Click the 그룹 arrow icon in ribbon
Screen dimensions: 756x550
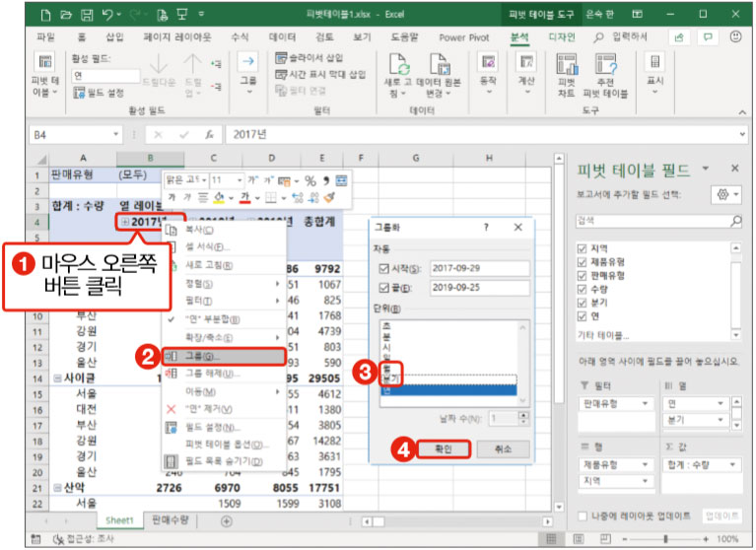[x=247, y=61]
